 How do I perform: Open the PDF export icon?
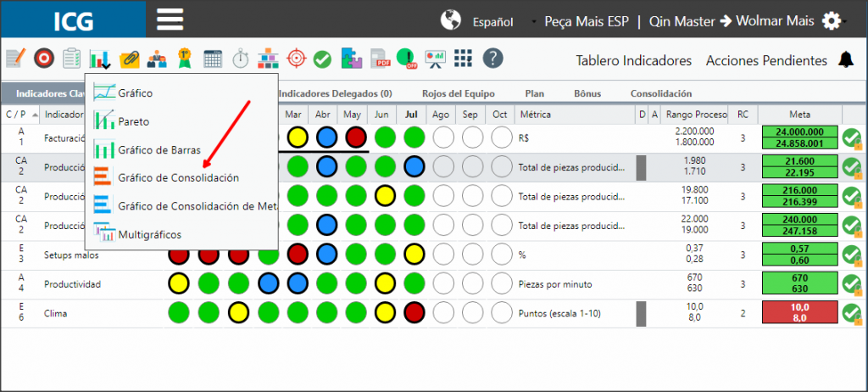tap(381, 59)
